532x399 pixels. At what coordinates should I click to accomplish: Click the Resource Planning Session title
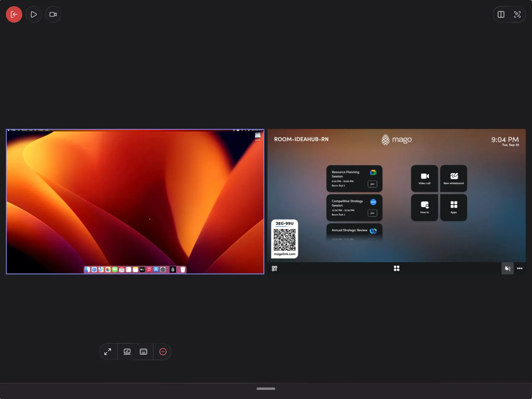[346, 174]
